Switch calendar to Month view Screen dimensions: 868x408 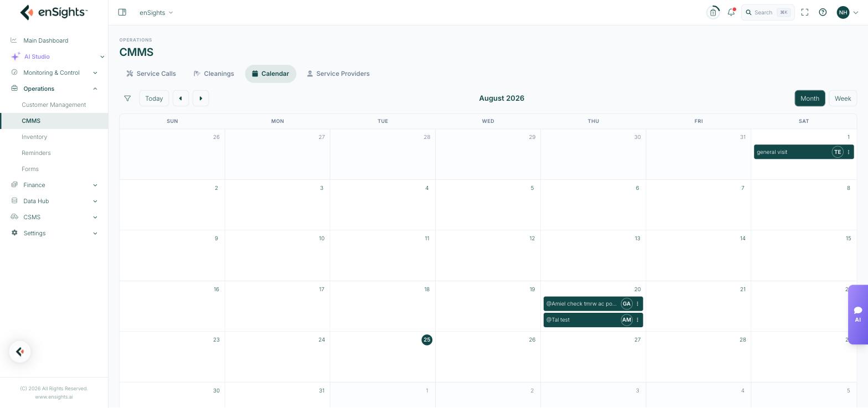[810, 99]
